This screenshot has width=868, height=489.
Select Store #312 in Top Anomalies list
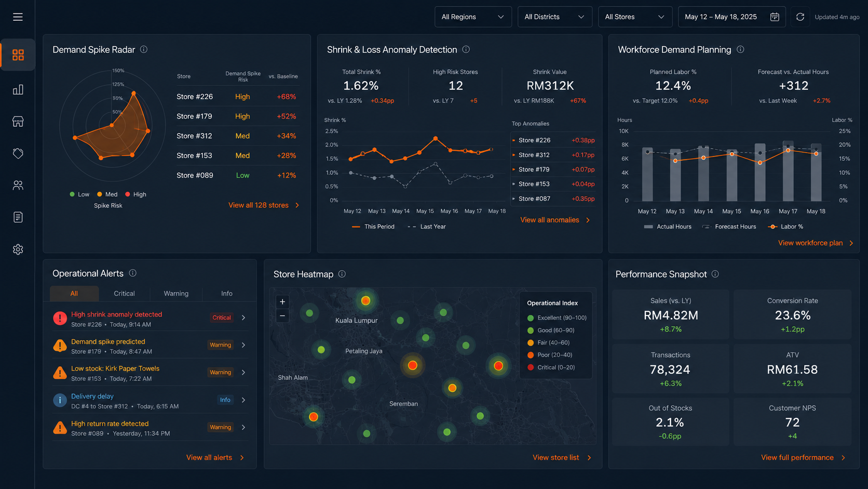pyautogui.click(x=553, y=155)
